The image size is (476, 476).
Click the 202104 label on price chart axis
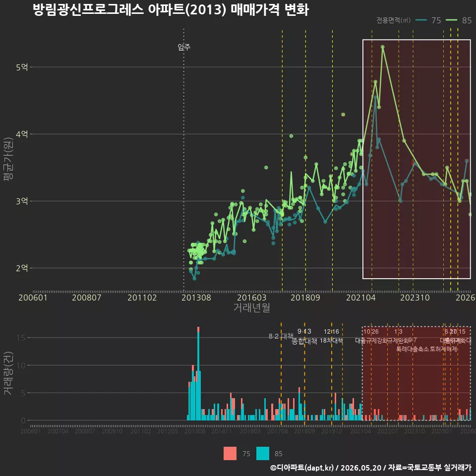[x=361, y=297]
